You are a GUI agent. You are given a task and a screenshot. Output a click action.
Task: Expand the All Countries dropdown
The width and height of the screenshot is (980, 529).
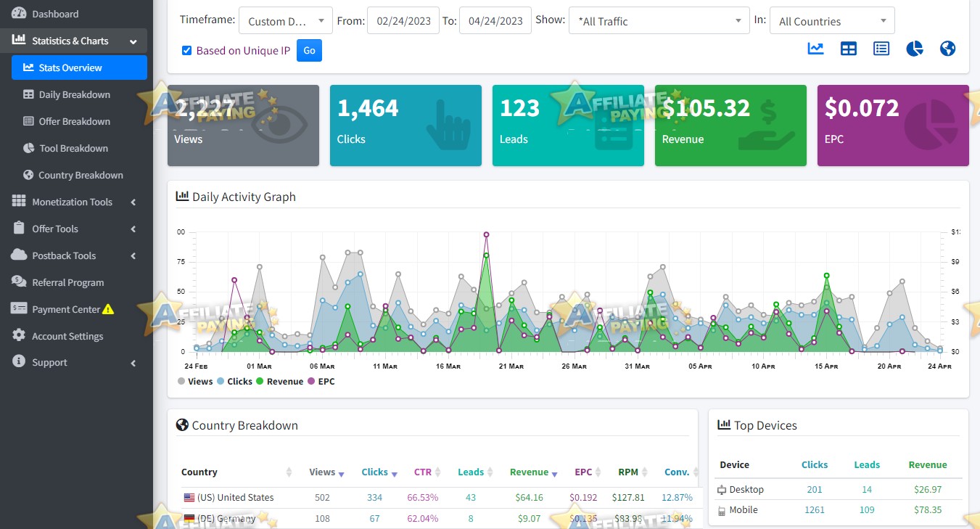click(x=831, y=21)
